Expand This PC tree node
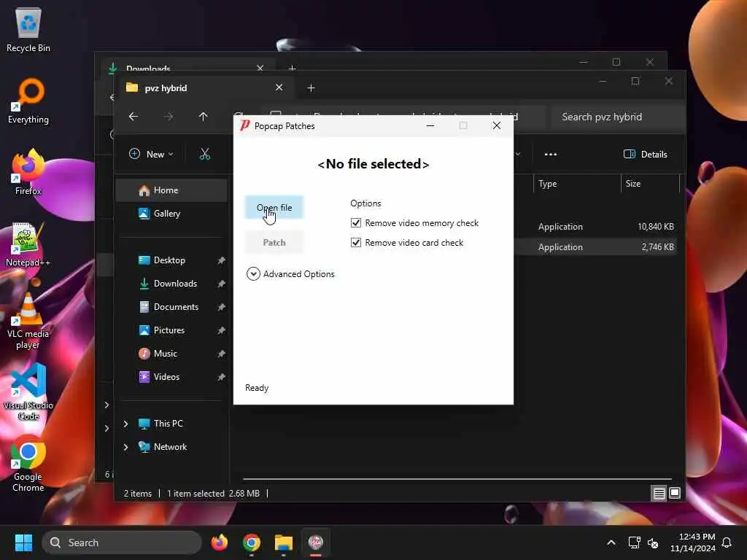This screenshot has width=747, height=560. (x=125, y=424)
